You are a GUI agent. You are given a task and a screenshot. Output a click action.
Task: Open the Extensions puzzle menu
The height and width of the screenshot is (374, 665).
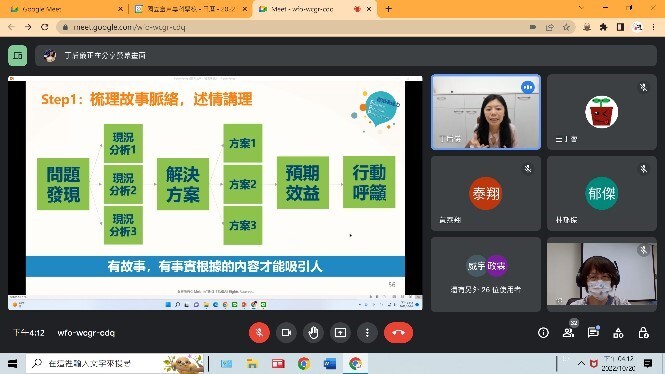pos(604,27)
